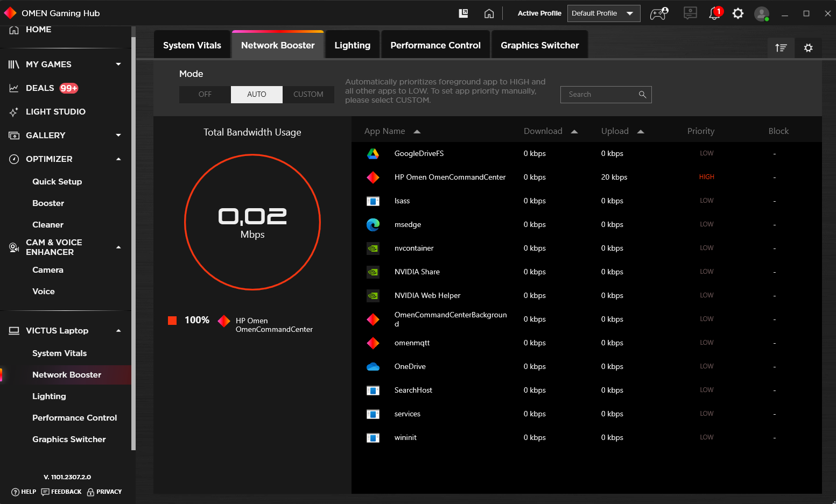
Task: Set Network Booster mode to CUSTOM
Action: [x=308, y=95]
